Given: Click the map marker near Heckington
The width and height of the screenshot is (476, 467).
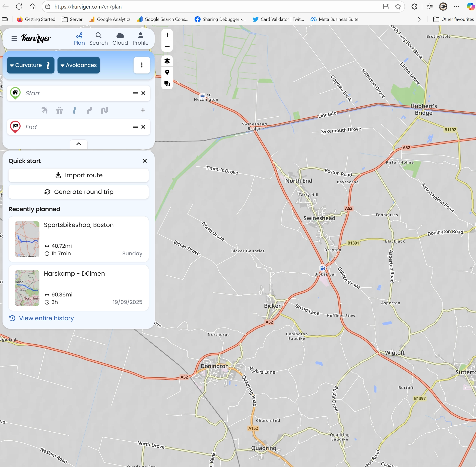Looking at the screenshot, I should [x=202, y=96].
